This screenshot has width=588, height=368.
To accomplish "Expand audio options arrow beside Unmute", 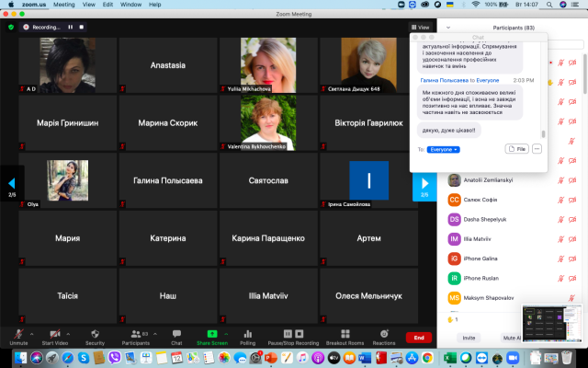I will tap(32, 333).
